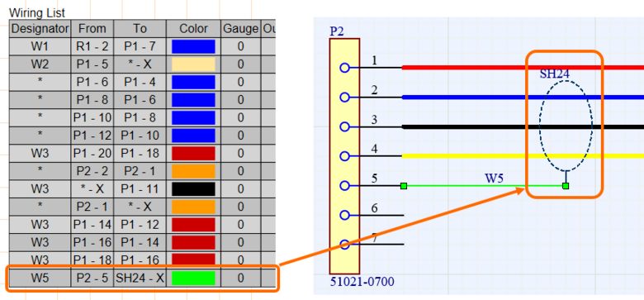Click the P1 - 12 From cell
Screen dimensions: 644x300
92,136
